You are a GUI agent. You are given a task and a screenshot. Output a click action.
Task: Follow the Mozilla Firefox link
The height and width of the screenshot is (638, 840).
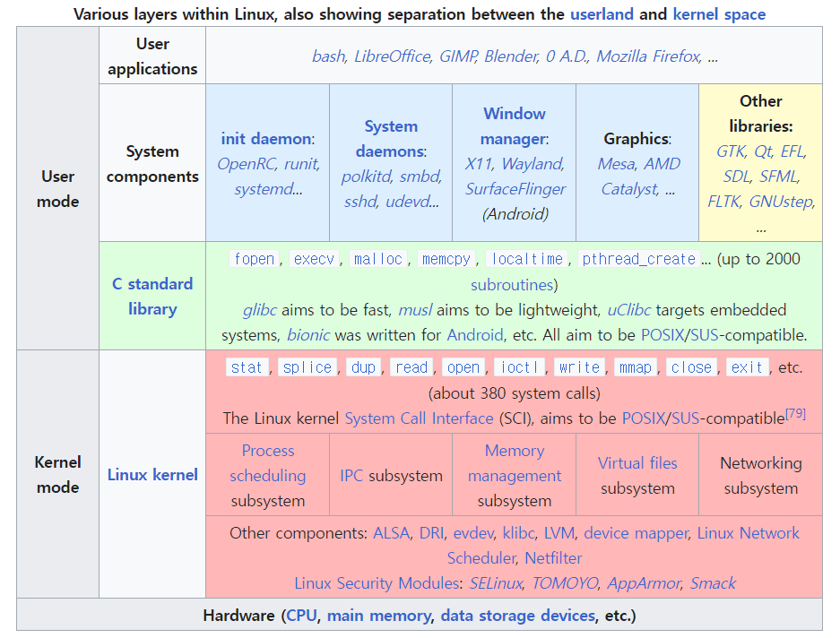pyautogui.click(x=647, y=56)
